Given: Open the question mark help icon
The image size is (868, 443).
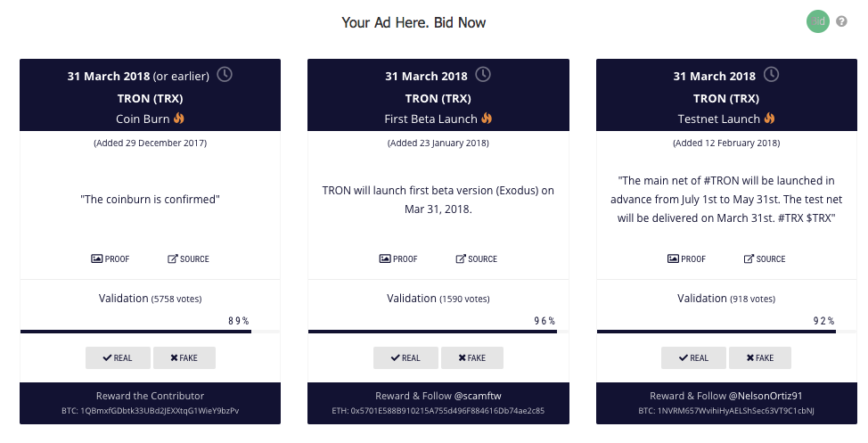Looking at the screenshot, I should tap(841, 21).
